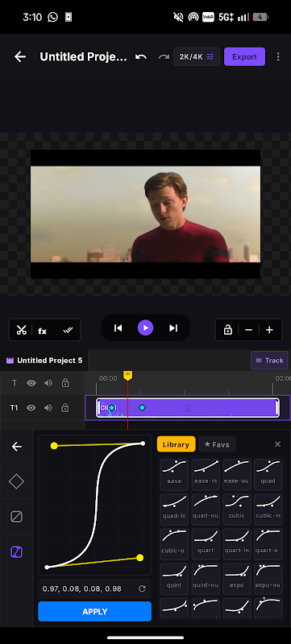
Task: Open the 2K/4K resolution settings
Action: pos(197,56)
